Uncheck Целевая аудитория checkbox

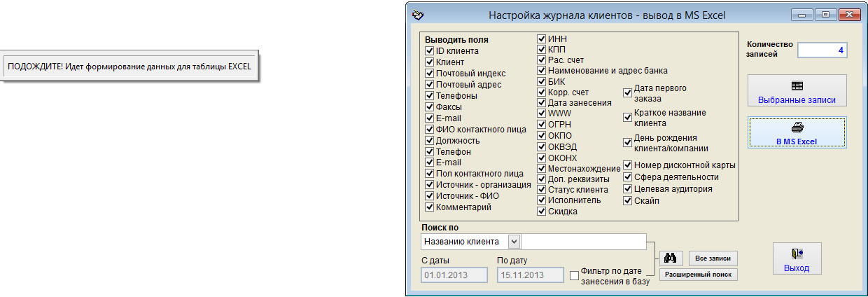(x=628, y=188)
